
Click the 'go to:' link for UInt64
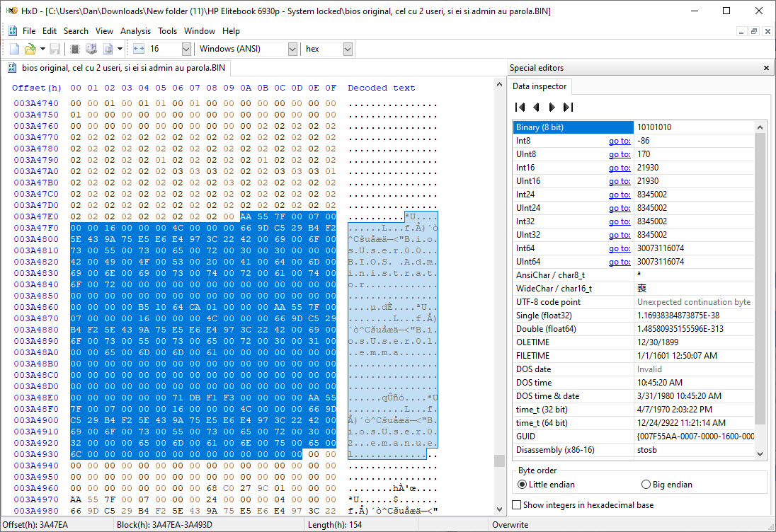[620, 262]
